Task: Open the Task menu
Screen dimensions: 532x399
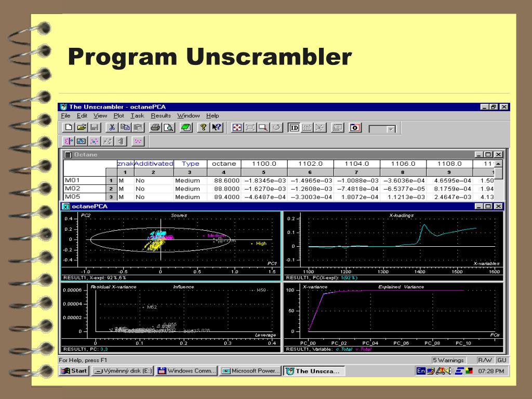Action: point(137,116)
